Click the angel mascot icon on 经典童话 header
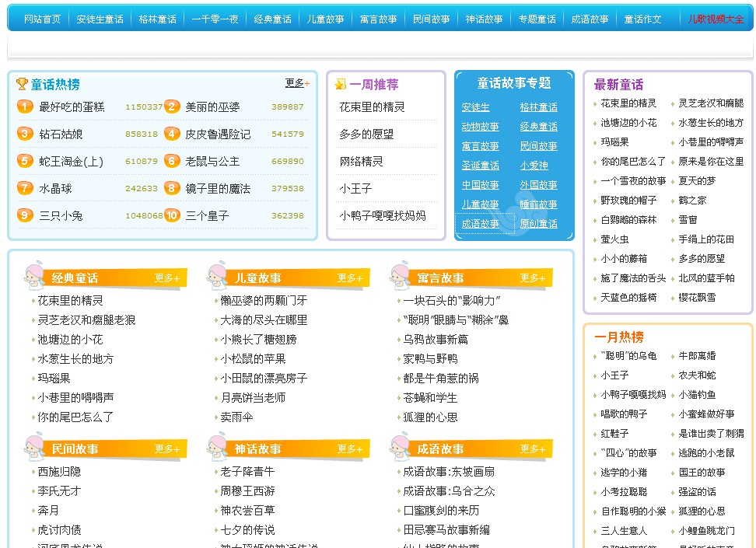The width and height of the screenshot is (756, 548). (35, 276)
